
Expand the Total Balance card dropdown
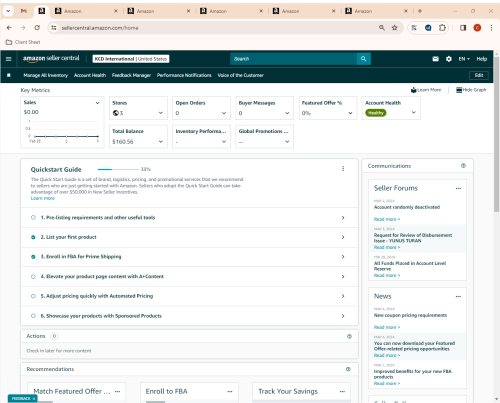click(x=161, y=142)
